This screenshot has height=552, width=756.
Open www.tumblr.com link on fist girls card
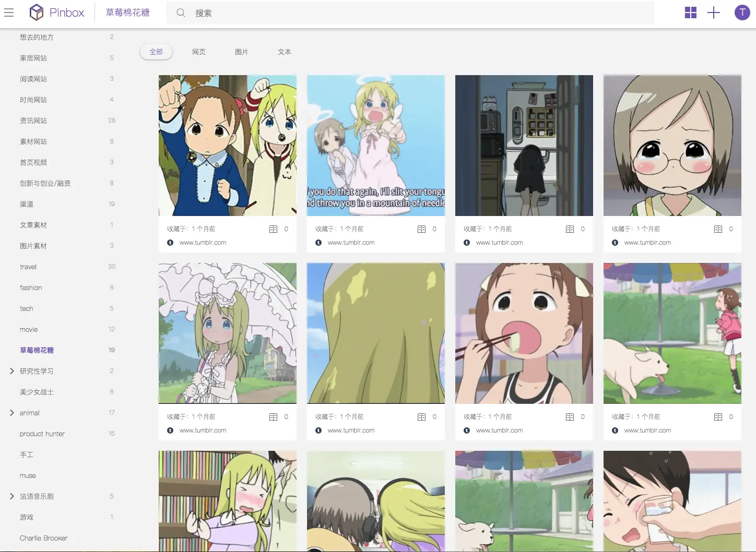click(x=203, y=243)
